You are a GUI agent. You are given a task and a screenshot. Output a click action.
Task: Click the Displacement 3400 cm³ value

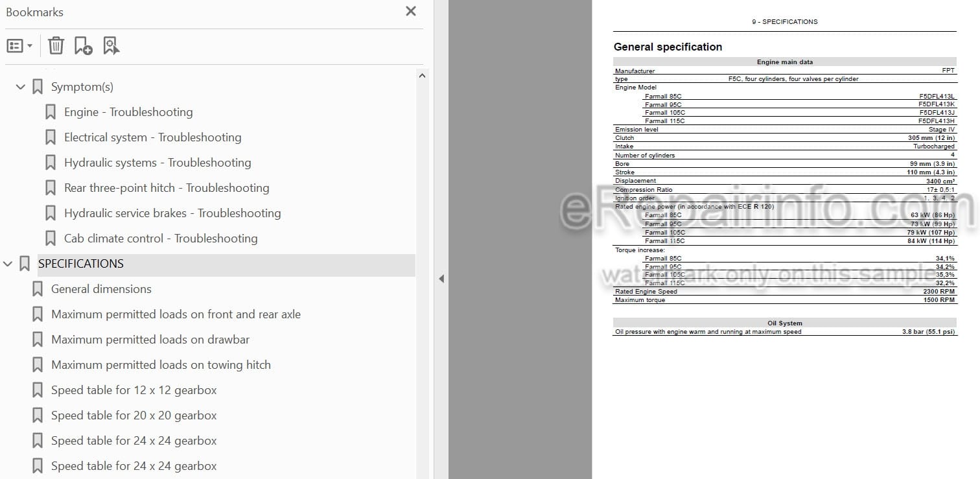pyautogui.click(x=940, y=181)
